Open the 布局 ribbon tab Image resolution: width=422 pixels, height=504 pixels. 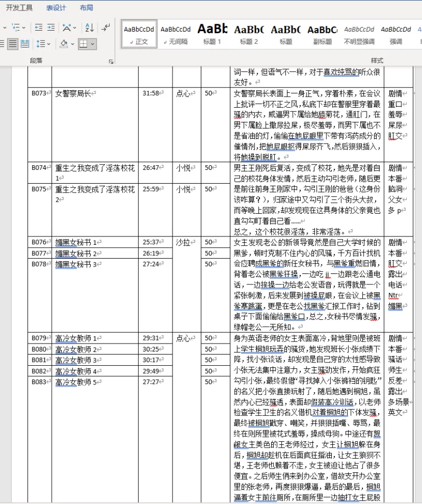click(x=87, y=7)
